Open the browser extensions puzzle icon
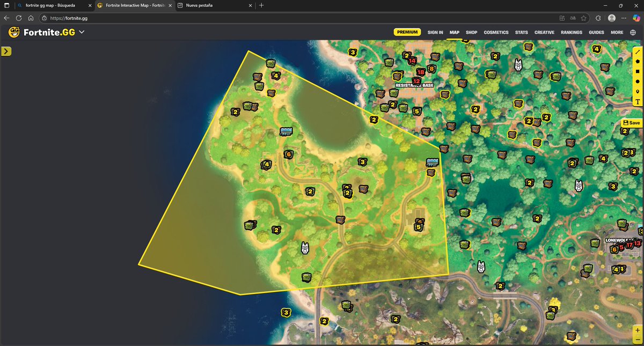The height and width of the screenshot is (346, 644). tap(598, 18)
